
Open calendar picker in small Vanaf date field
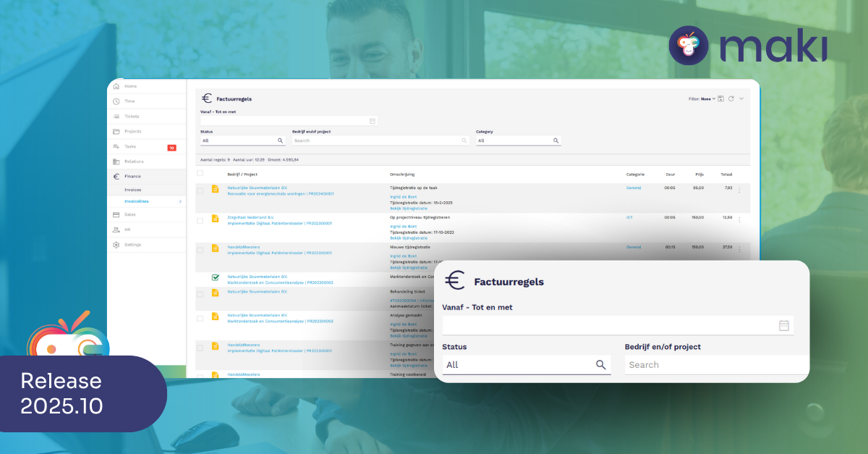coord(373,121)
